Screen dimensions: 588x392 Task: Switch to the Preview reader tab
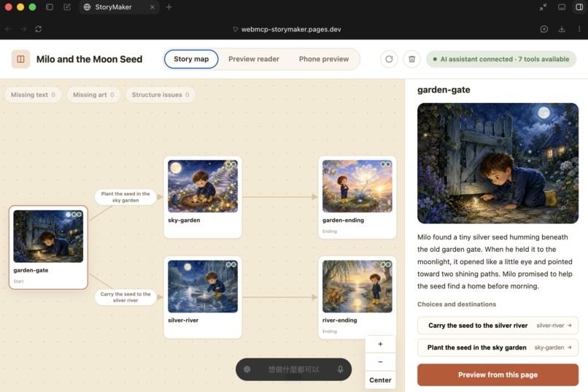pyautogui.click(x=254, y=59)
